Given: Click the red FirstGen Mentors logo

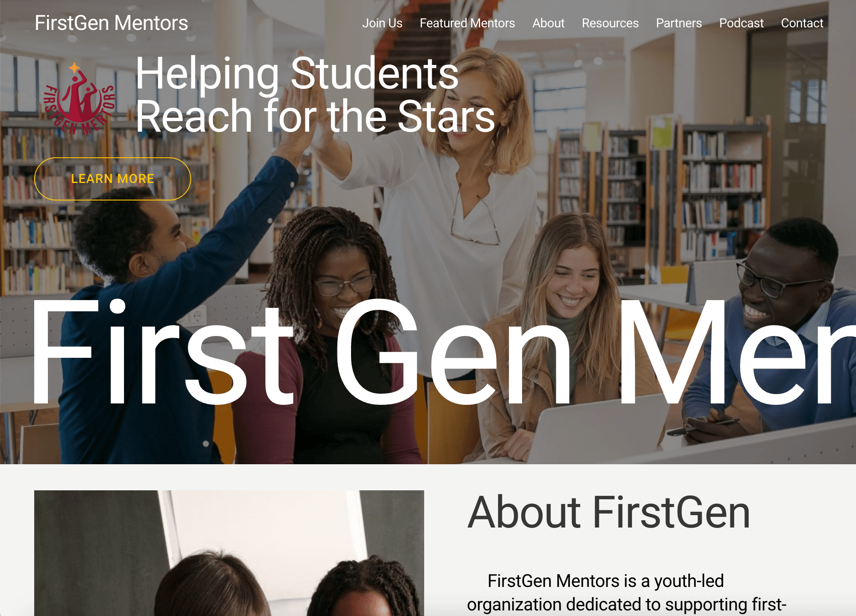Looking at the screenshot, I should [x=79, y=99].
